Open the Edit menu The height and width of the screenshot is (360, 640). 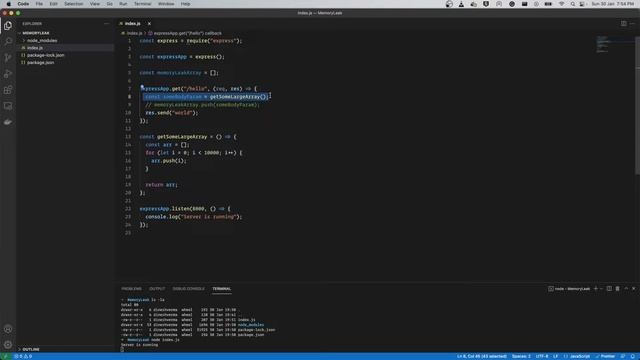pyautogui.click(x=53, y=4)
